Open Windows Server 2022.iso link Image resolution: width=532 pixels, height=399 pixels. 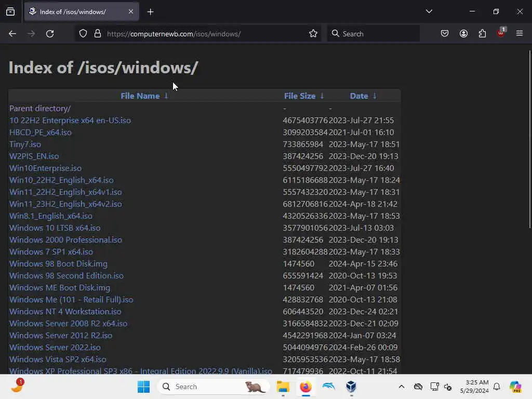click(x=55, y=348)
